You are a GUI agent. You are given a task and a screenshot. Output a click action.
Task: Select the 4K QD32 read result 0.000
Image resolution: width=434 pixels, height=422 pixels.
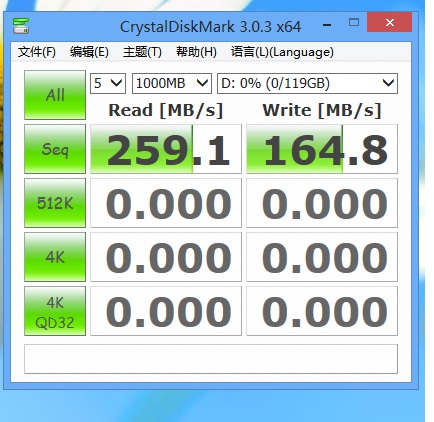coord(166,311)
